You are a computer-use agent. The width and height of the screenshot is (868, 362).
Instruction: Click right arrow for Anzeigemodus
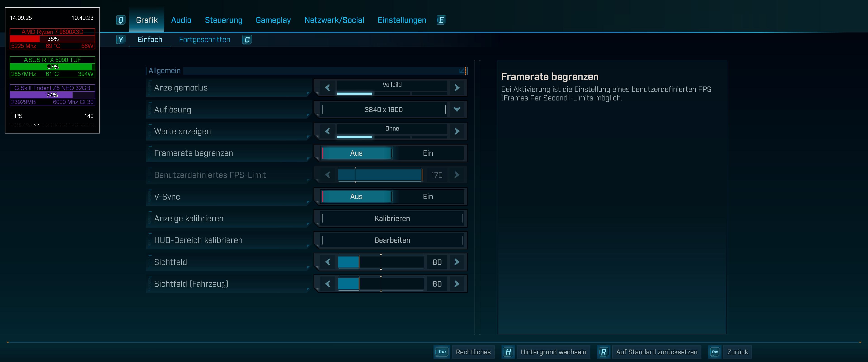457,88
